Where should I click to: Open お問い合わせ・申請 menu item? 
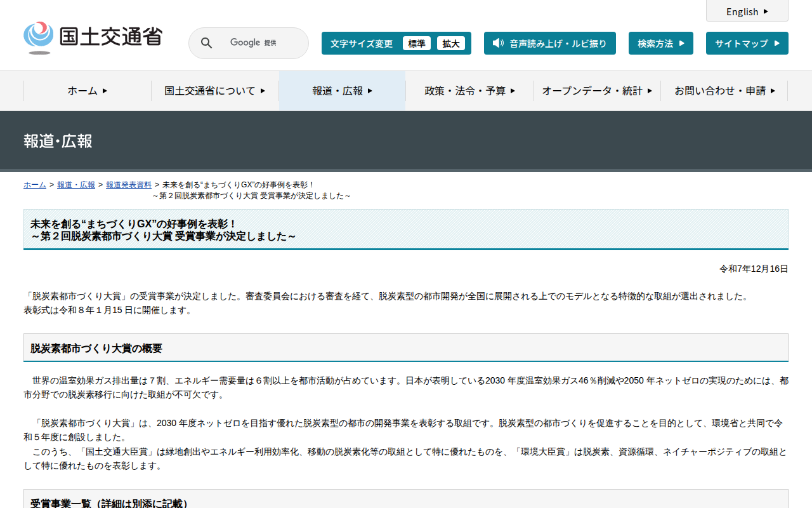tap(724, 91)
